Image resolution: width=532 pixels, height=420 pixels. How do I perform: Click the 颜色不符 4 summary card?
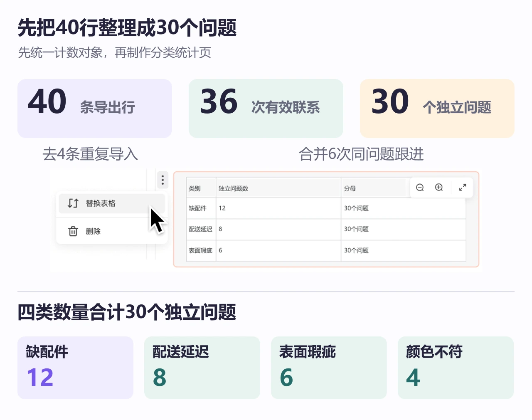(456, 368)
